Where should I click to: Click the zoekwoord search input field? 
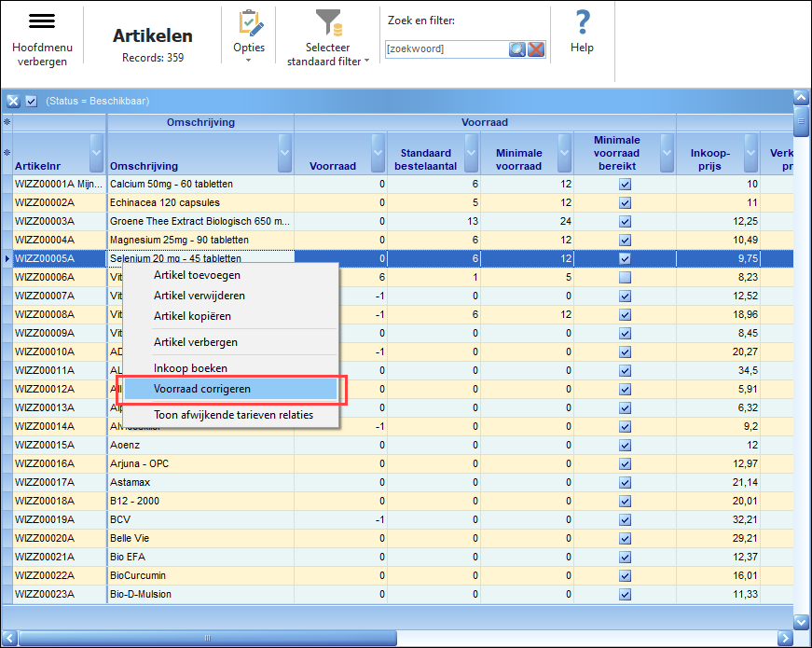447,49
